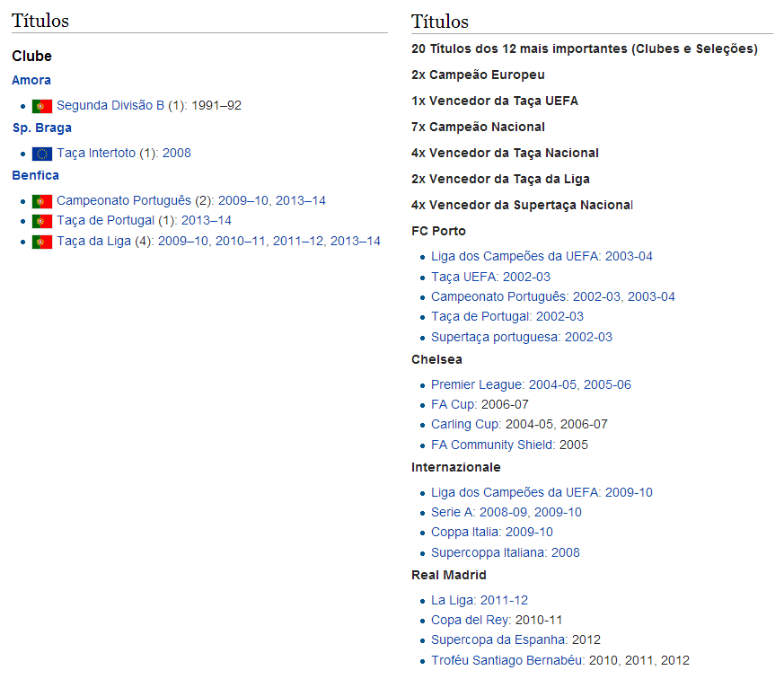Open the Taça UEFA link

[463, 277]
